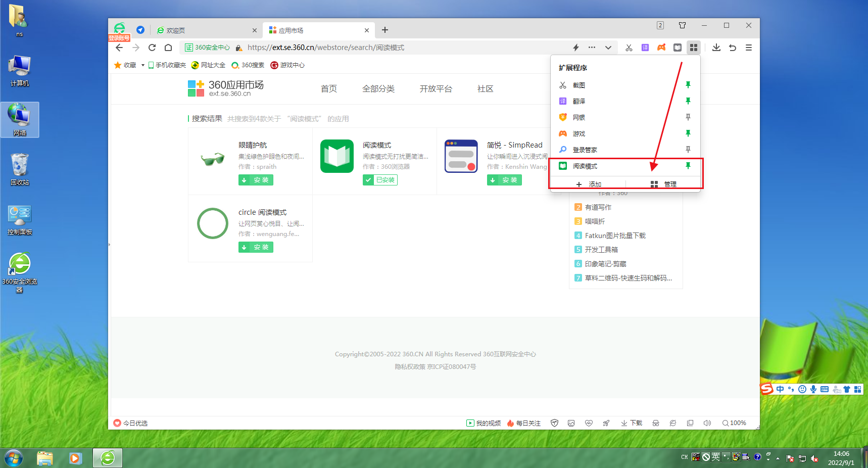868x468 pixels.
Task: Open 下载 in status bar
Action: pyautogui.click(x=632, y=423)
